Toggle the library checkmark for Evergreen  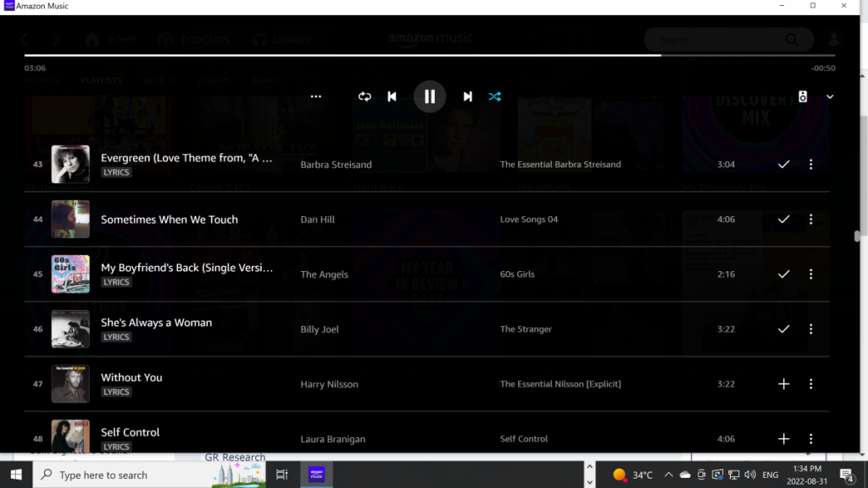click(784, 164)
